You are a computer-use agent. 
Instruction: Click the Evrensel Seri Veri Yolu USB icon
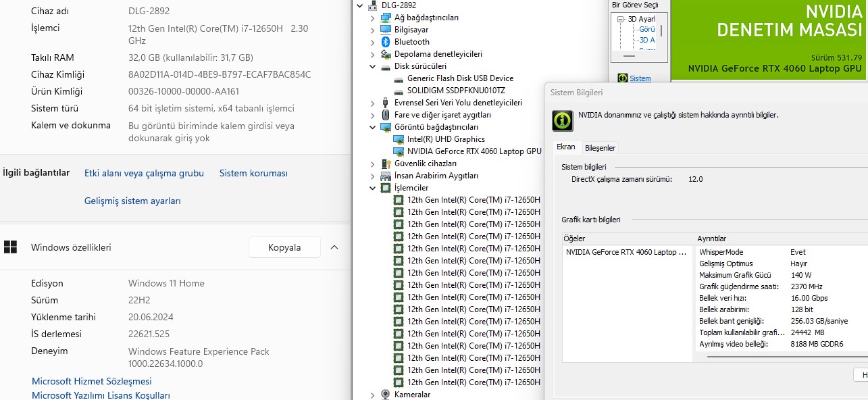pyautogui.click(x=386, y=103)
